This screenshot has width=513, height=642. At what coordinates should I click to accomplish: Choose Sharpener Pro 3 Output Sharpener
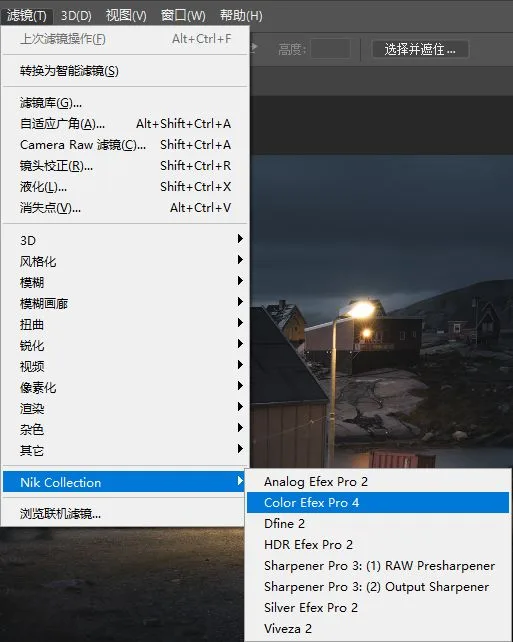377,586
